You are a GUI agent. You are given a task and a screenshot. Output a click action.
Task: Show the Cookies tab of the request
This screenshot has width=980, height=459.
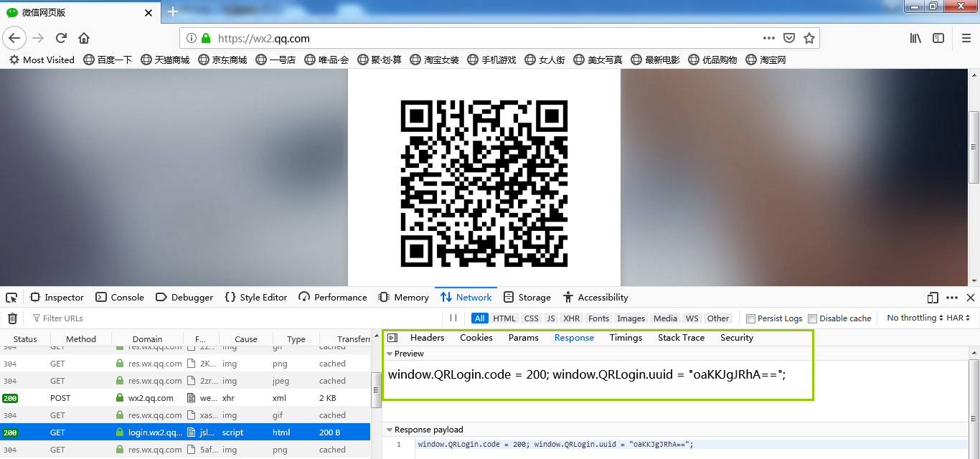476,338
